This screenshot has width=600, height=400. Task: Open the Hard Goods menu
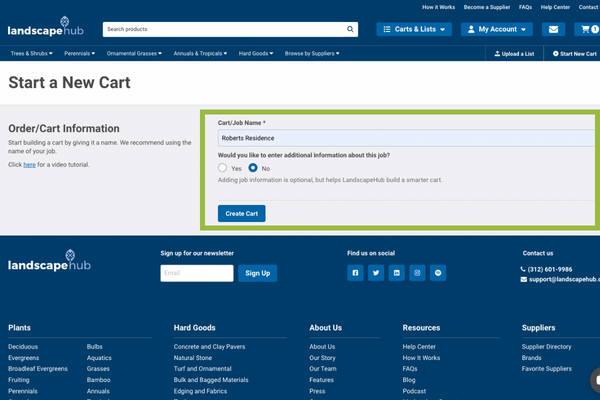(256, 54)
